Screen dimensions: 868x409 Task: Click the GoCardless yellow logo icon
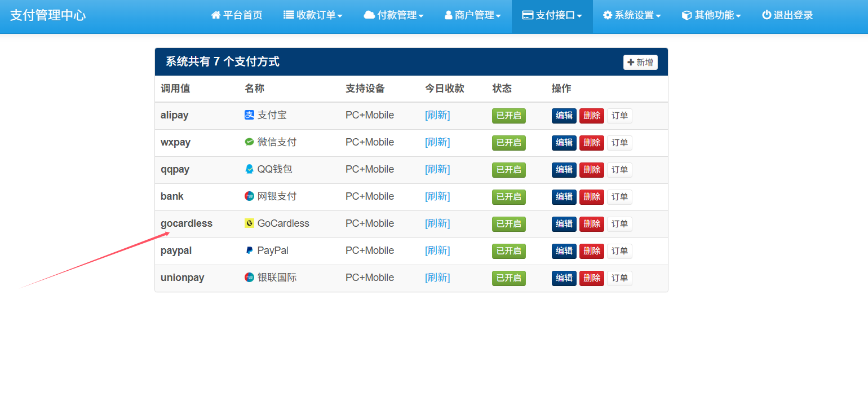point(249,223)
